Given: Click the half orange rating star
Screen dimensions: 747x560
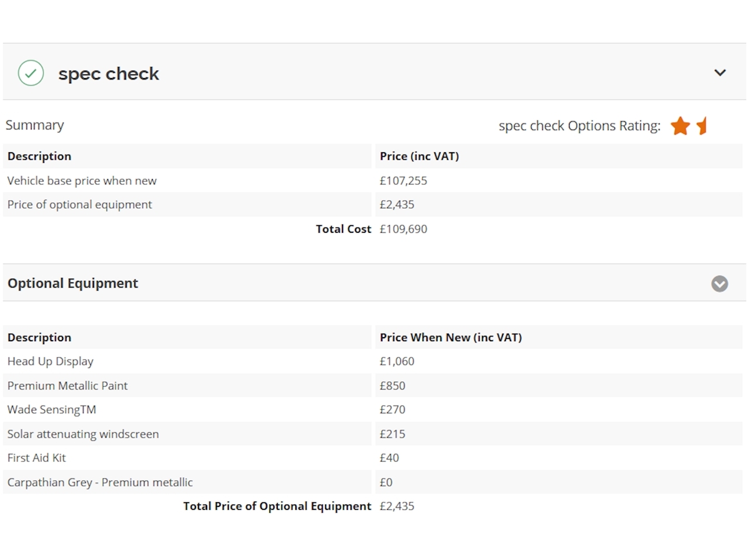Looking at the screenshot, I should (702, 125).
